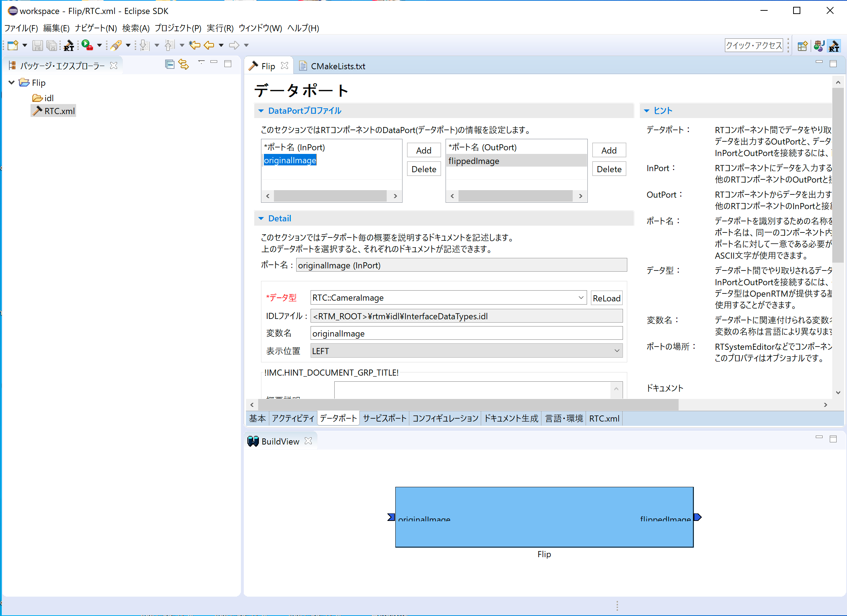Click the 変数名 input field
The image size is (847, 616).
click(466, 333)
